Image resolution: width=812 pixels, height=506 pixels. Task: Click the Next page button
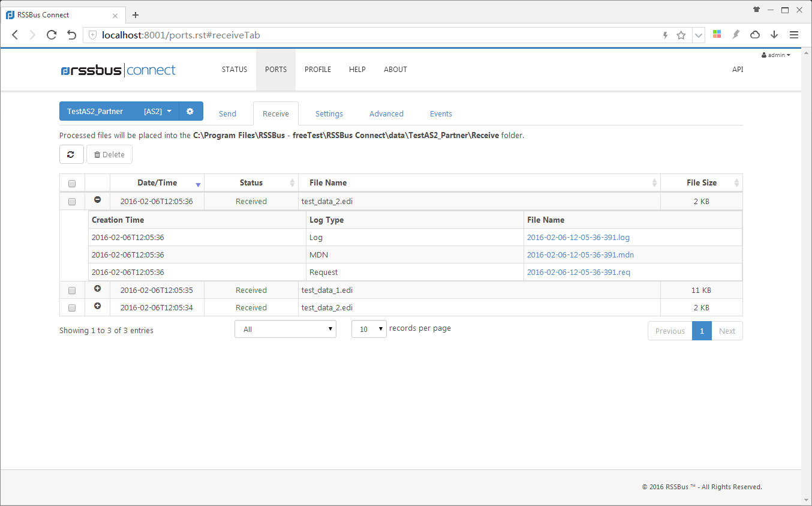pos(727,331)
